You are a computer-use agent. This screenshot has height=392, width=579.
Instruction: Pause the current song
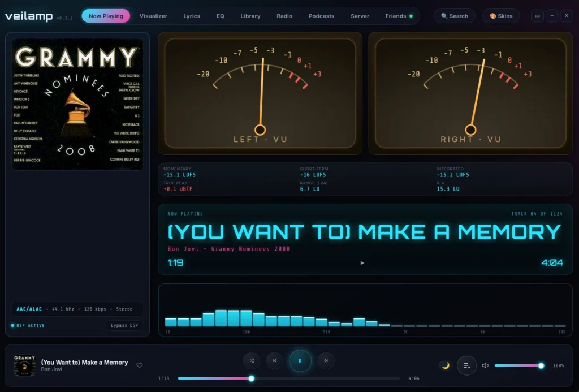300,360
